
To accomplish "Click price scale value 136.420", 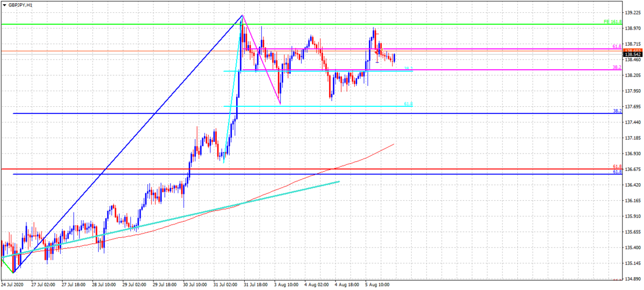I will point(633,185).
